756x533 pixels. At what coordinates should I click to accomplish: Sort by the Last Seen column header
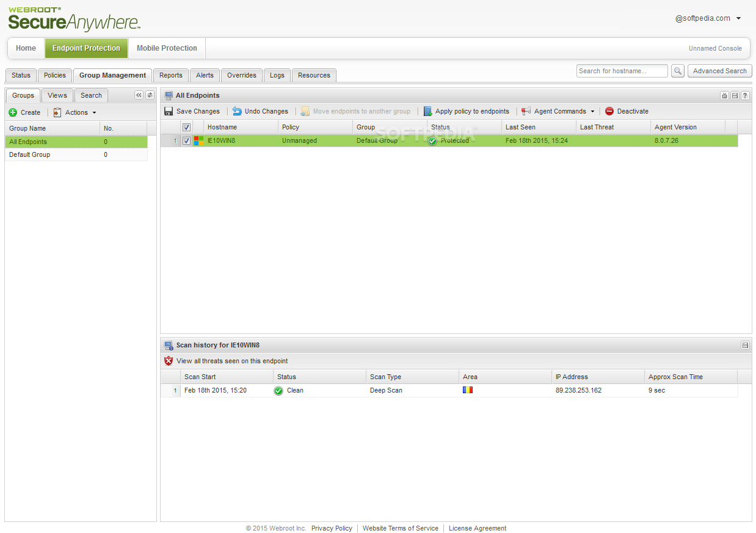pos(539,127)
